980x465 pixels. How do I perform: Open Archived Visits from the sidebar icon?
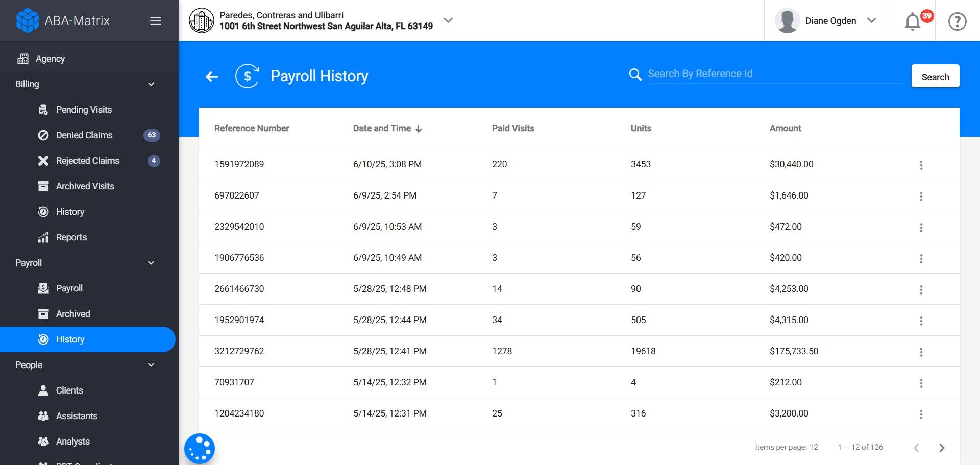43,186
